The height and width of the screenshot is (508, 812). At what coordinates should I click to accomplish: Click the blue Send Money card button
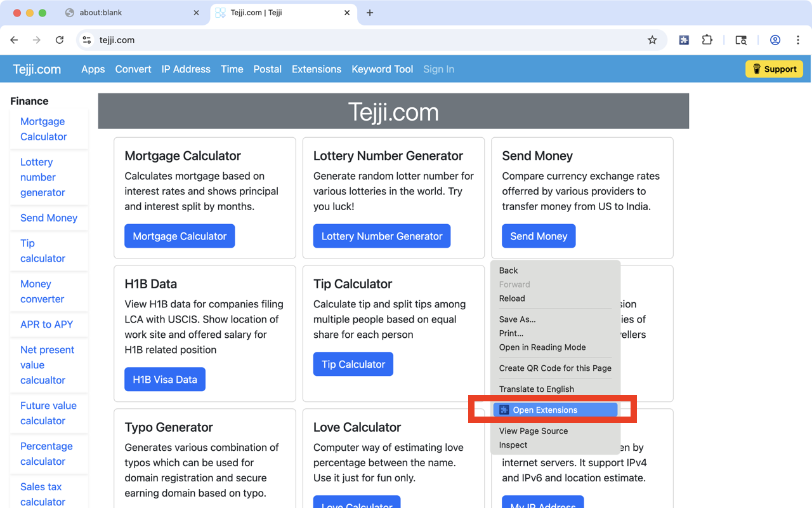coord(539,236)
